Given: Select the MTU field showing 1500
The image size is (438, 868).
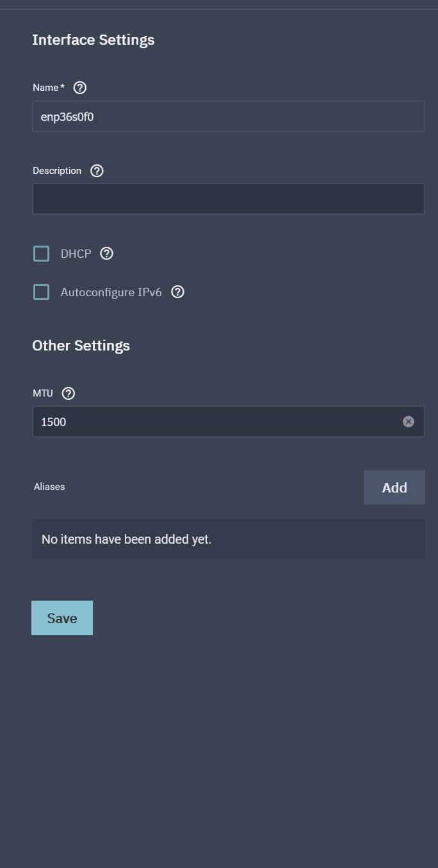Looking at the screenshot, I should tap(218, 422).
